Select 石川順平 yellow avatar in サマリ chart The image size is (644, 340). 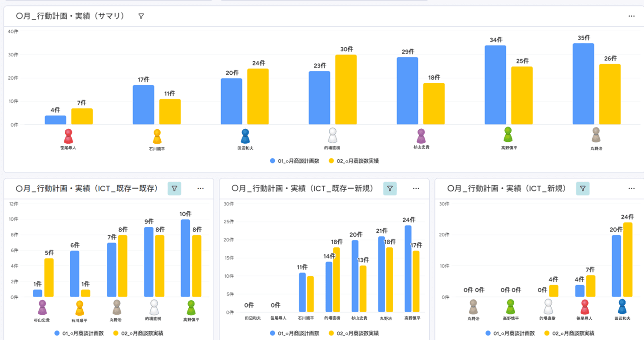[x=157, y=136]
